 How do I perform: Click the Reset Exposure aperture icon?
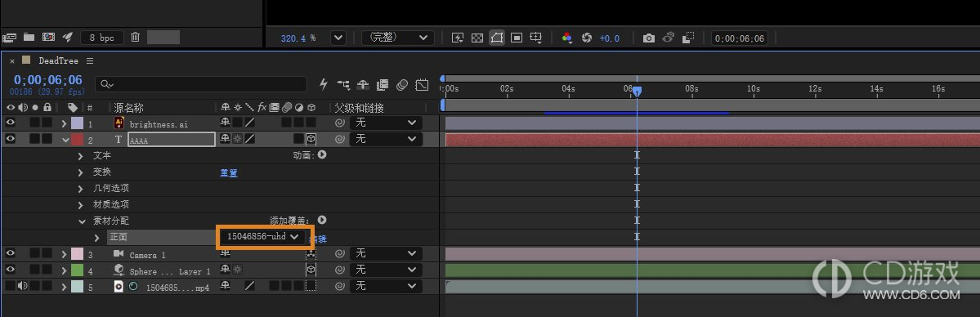pyautogui.click(x=586, y=38)
